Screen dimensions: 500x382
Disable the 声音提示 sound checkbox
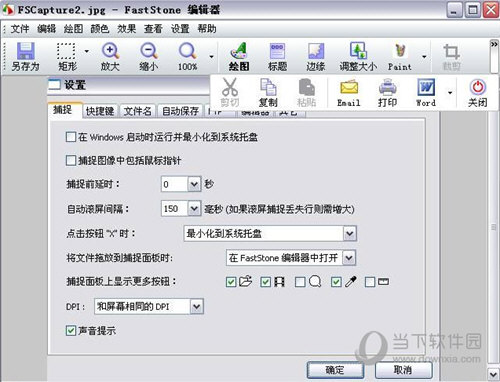[x=71, y=331]
